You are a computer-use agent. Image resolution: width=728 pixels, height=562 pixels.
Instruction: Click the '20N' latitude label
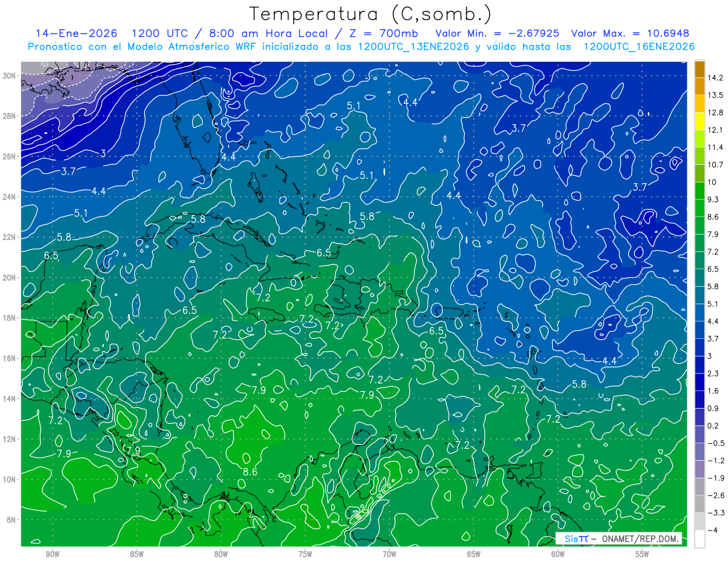pyautogui.click(x=9, y=278)
